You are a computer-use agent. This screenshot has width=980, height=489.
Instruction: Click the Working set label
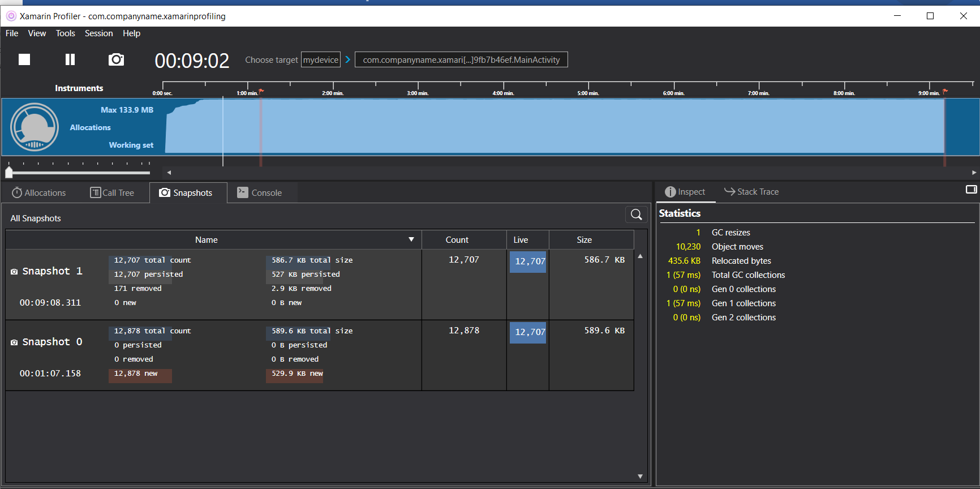pos(131,145)
